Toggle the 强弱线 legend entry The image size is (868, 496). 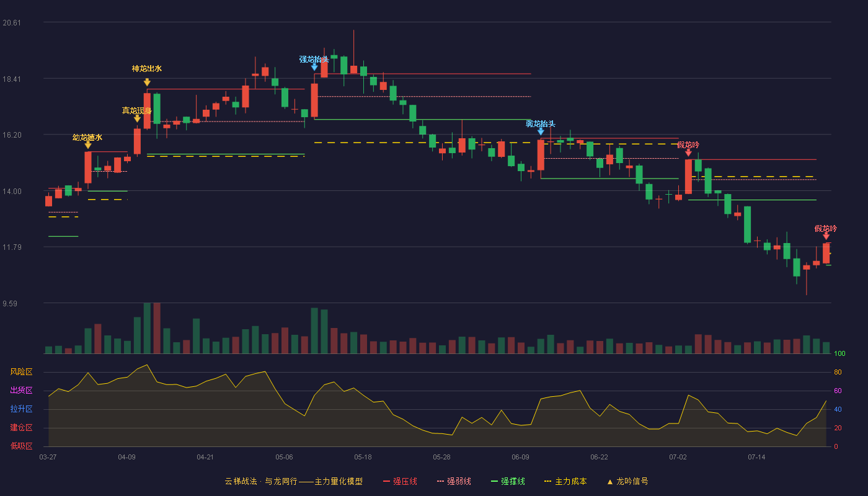pyautogui.click(x=454, y=481)
